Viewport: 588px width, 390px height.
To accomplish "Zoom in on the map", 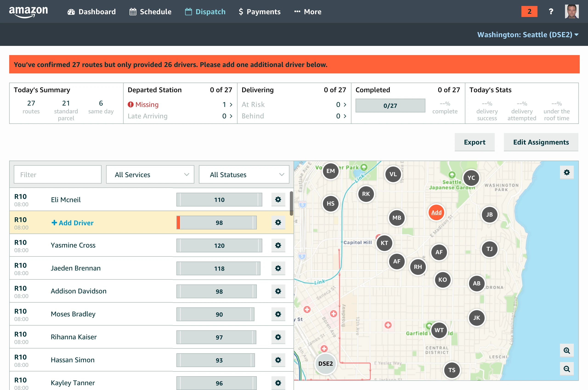I will coord(567,351).
